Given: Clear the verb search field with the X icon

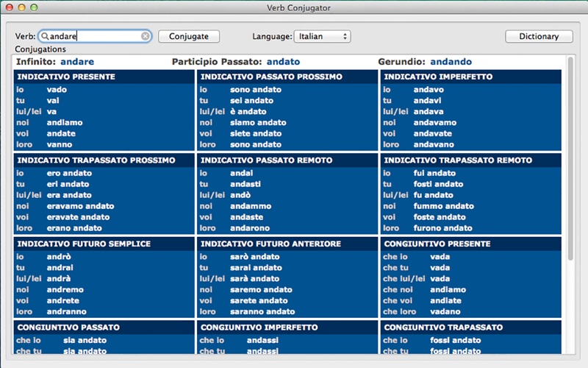Looking at the screenshot, I should tap(145, 36).
